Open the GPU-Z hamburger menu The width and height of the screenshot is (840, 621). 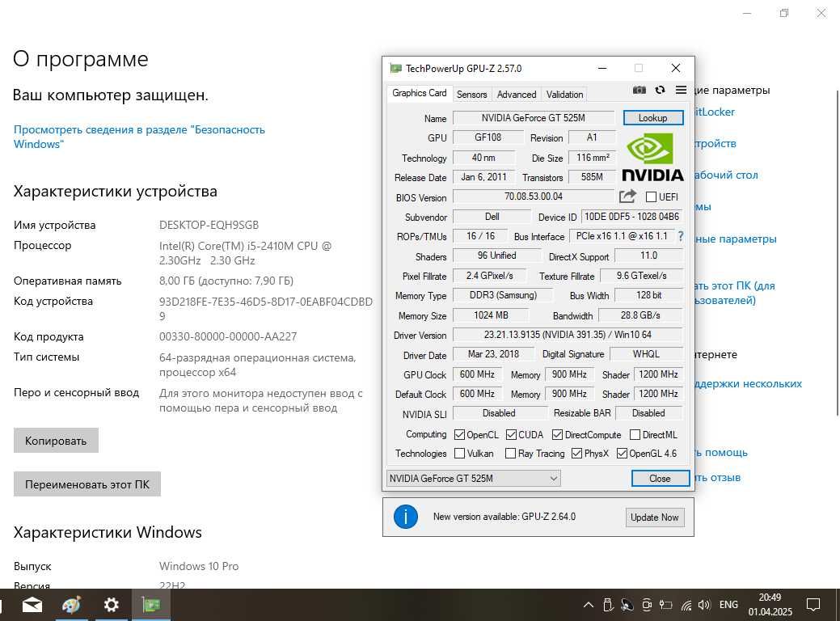(x=681, y=90)
